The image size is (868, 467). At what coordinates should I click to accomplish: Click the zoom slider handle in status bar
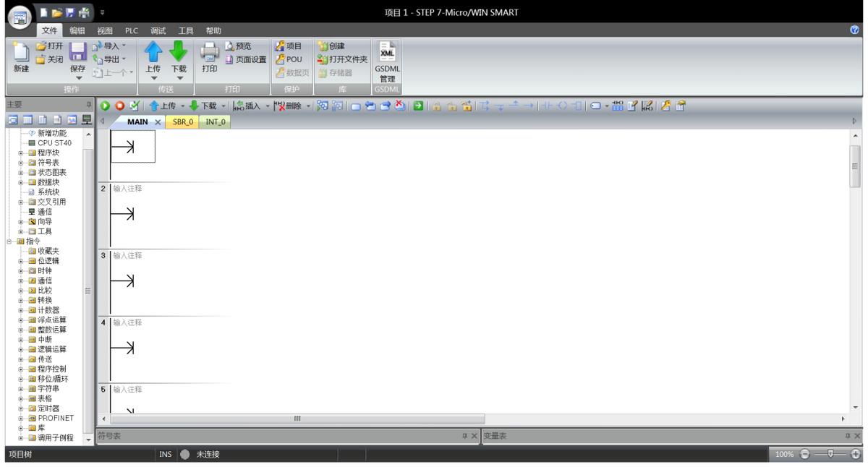tap(831, 454)
